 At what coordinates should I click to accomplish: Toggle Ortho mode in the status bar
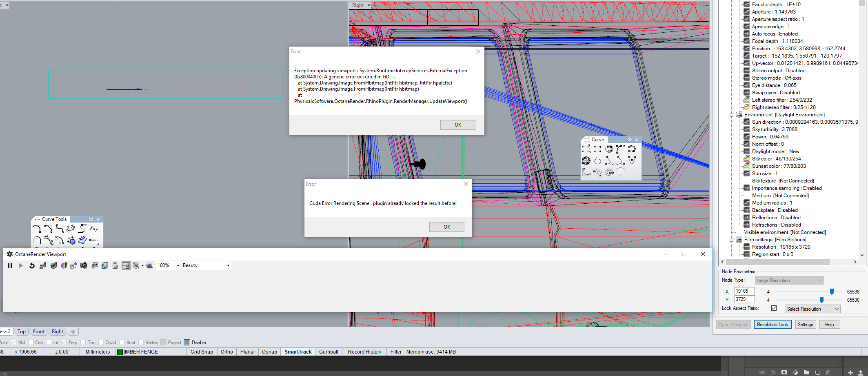pos(227,352)
